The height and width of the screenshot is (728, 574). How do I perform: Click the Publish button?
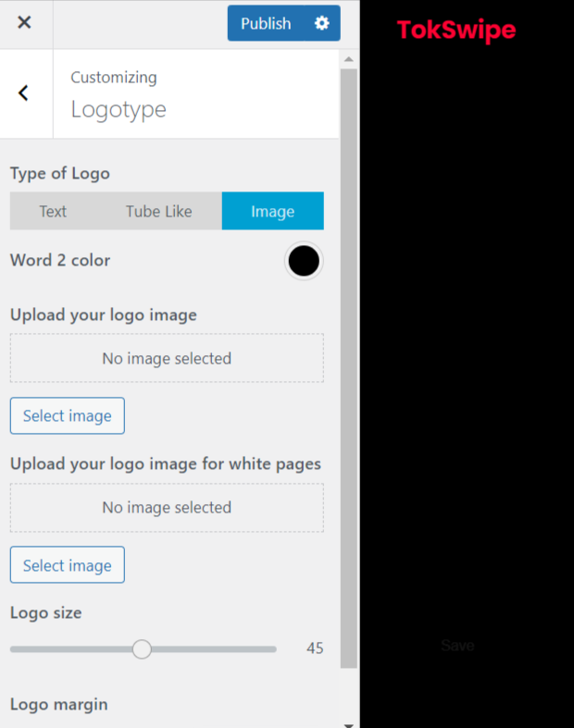click(265, 23)
